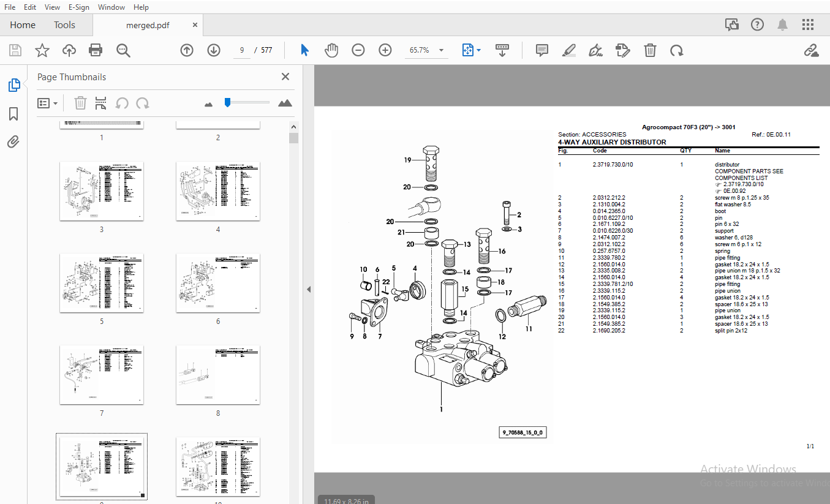Open the Help menu
The image size is (830, 504).
141,7
